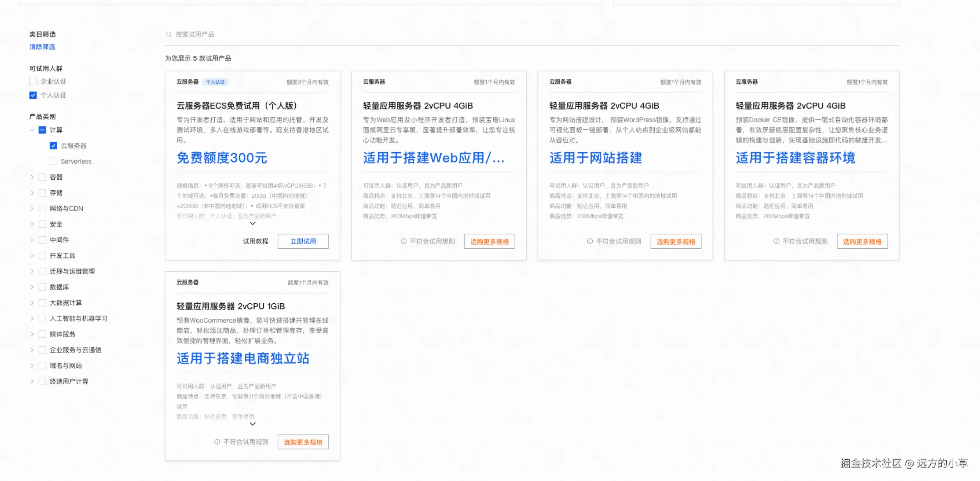Expand ECS card details with down chevron
The width and height of the screenshot is (980, 481).
[x=253, y=223]
